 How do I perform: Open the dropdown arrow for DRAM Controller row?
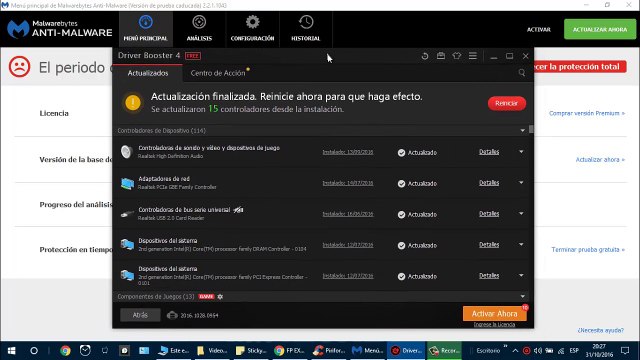(521, 244)
